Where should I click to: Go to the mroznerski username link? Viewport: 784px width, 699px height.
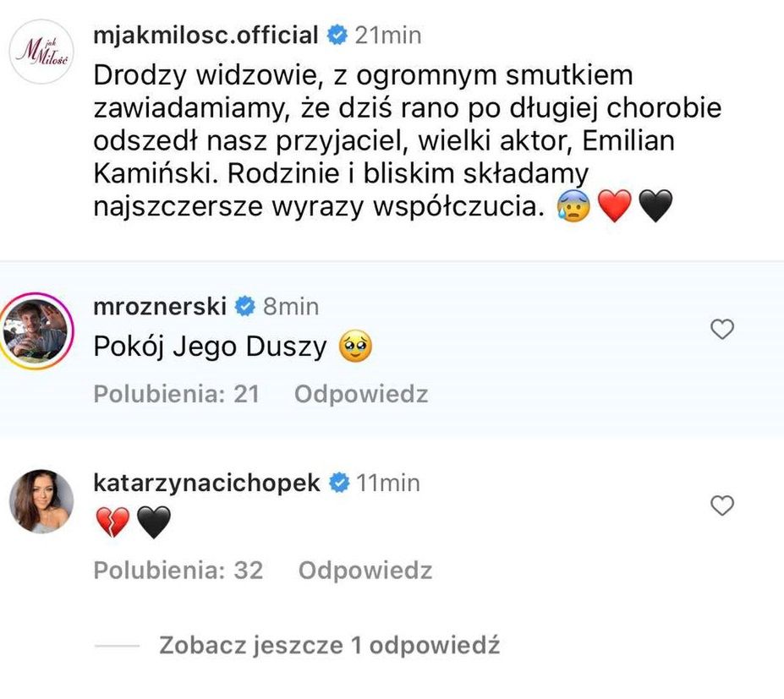[160, 306]
